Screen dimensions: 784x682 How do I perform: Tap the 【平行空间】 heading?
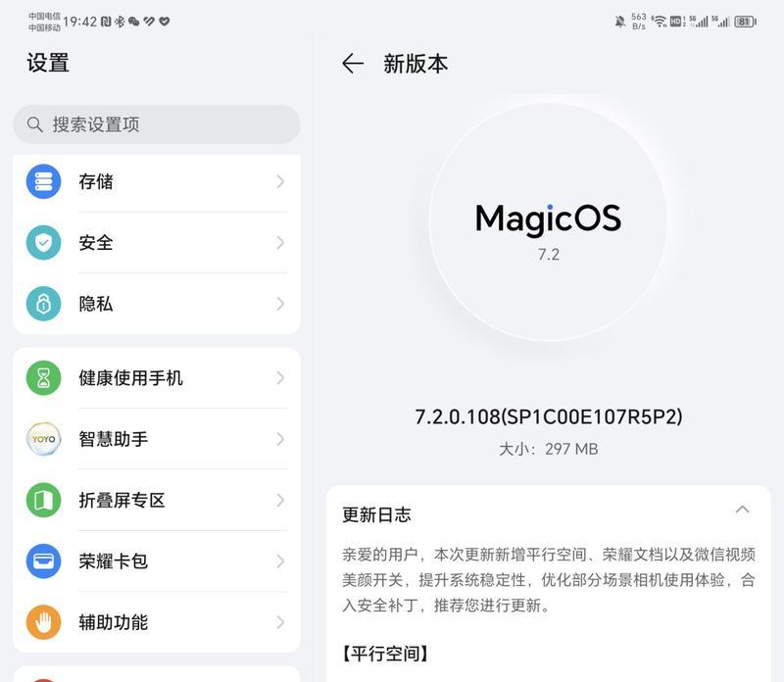(385, 654)
